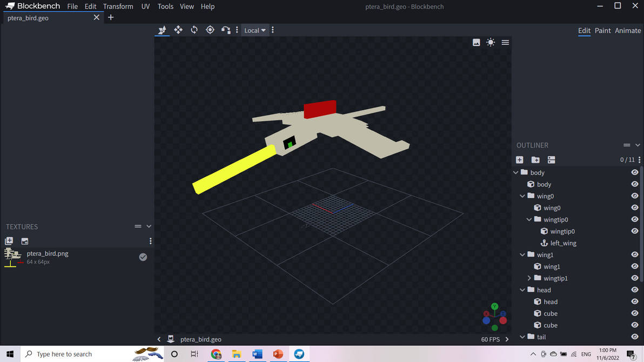Open the Local transform space dropdown
The height and width of the screenshot is (362, 644).
coord(254,30)
